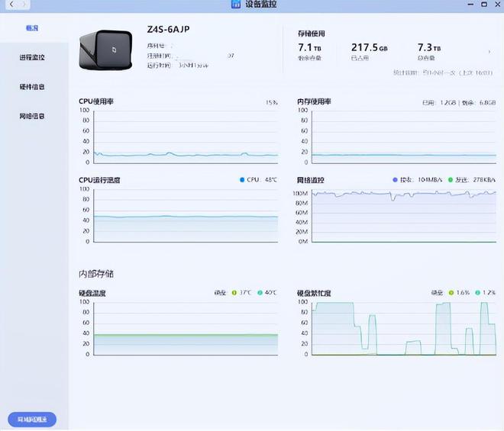This screenshot has height=431, width=504.
Task: Click the CPU使用率 chart area
Action: coord(186,137)
